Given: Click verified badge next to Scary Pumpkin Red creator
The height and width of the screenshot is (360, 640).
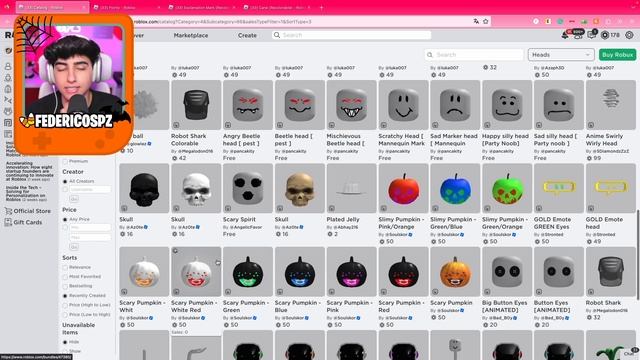Looking at the screenshot, I should [410, 318].
